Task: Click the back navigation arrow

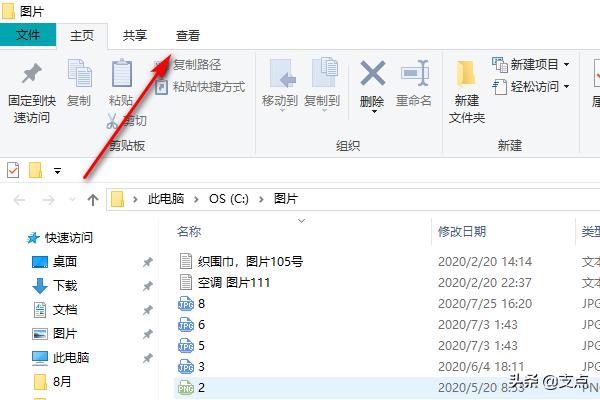Action: click(20, 200)
